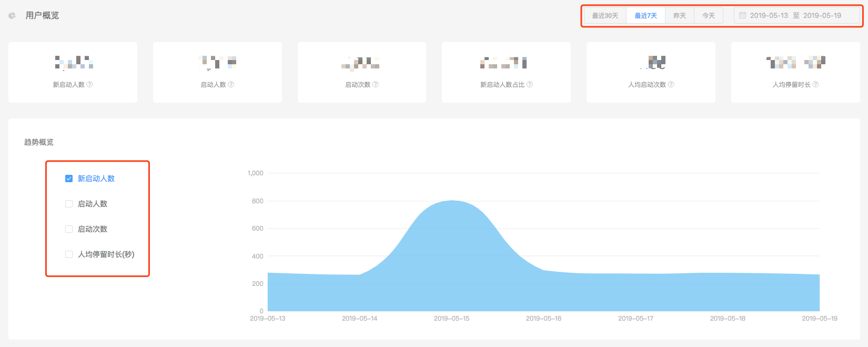868x347 pixels.
Task: Click help icon next to 新启动人数 card
Action: [89, 84]
